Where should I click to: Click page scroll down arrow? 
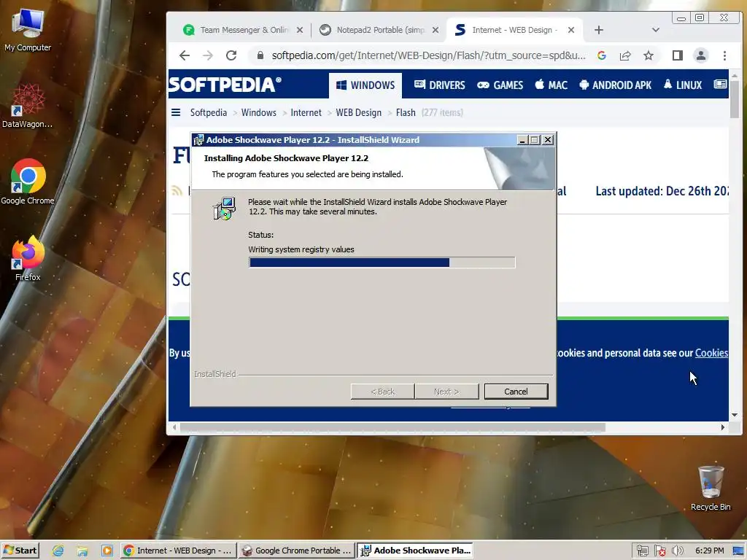734,415
